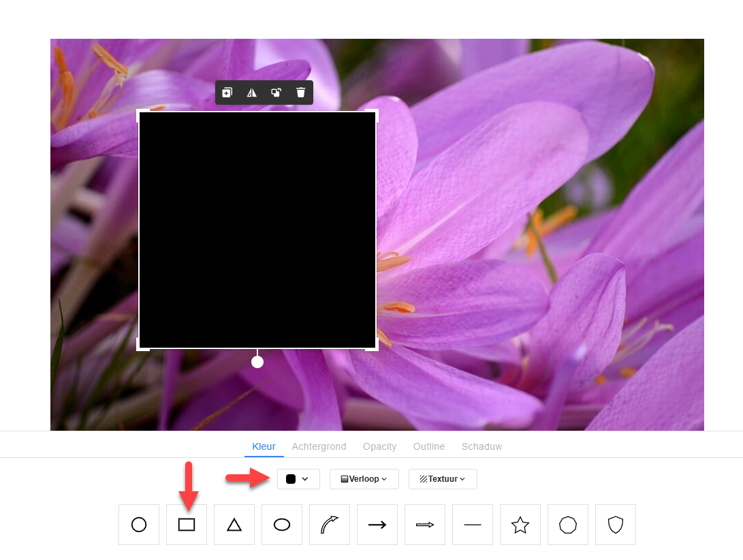Select the straight line shape

pos(473,525)
